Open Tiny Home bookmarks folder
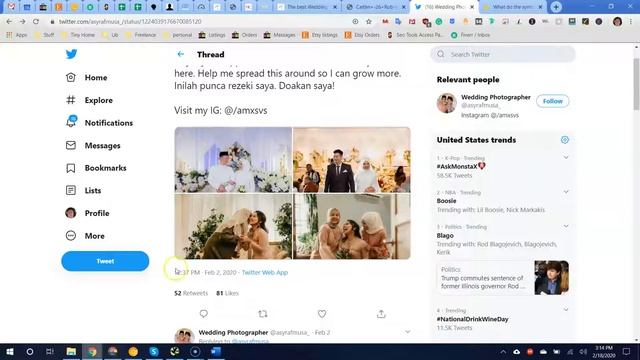 77,35
